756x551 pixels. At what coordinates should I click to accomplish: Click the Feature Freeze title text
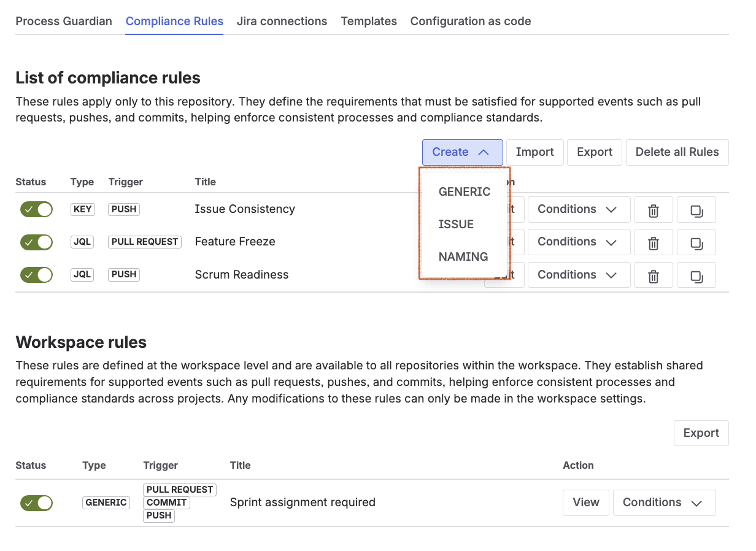pos(235,242)
